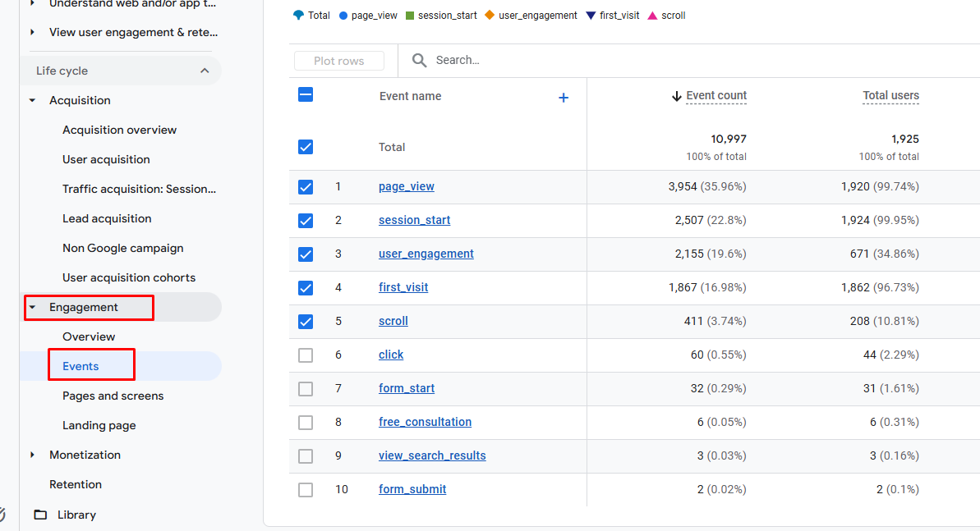The width and height of the screenshot is (980, 531).
Task: Open the free_consultation event link
Action: (x=425, y=423)
